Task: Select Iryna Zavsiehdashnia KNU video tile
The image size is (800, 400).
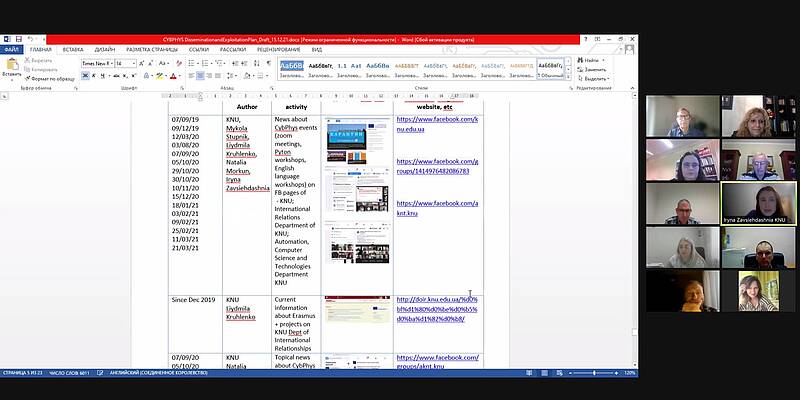Action: 758,204
